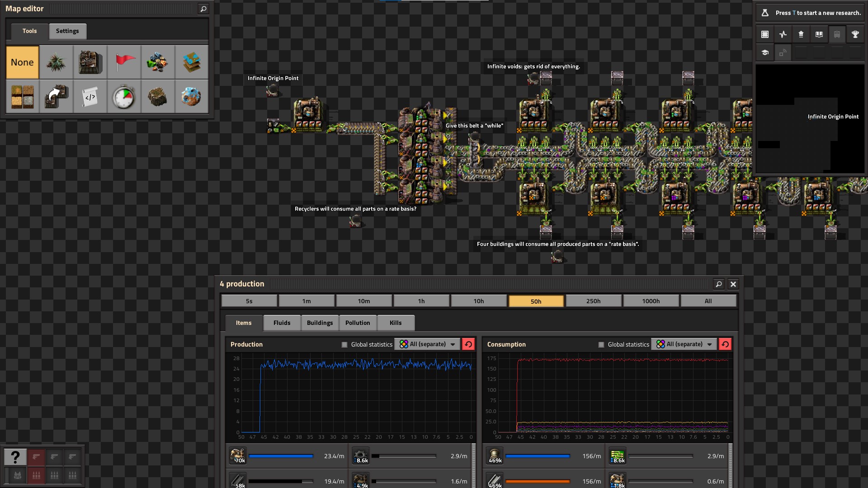Screen dimensions: 868x488
Task: Click gear item icon showing 8.6k produced
Action: [x=361, y=456]
